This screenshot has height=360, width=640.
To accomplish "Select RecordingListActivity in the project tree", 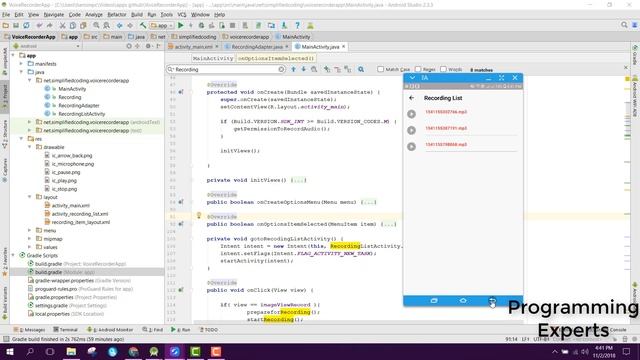I will pos(82,114).
